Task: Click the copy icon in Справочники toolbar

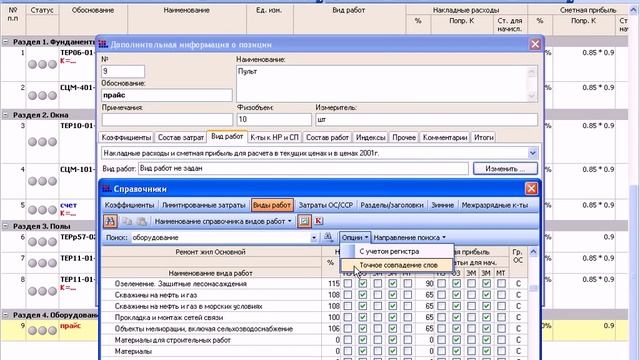Action: 127,221
